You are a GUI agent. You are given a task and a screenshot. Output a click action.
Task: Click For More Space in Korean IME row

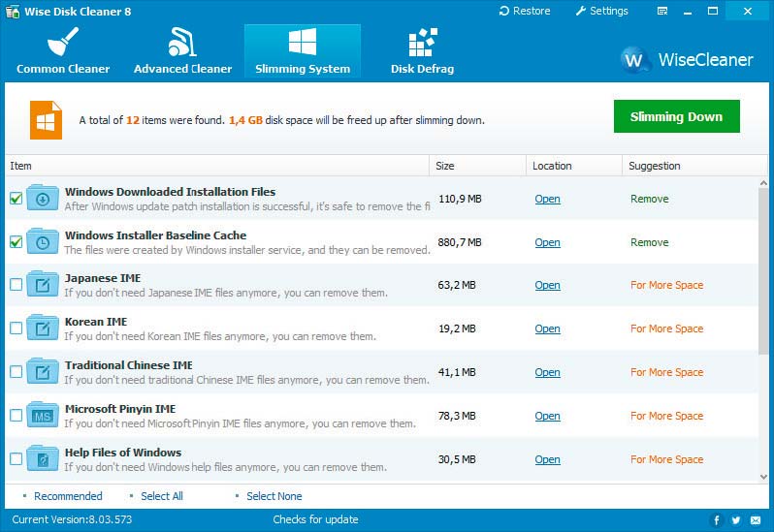[x=666, y=329]
